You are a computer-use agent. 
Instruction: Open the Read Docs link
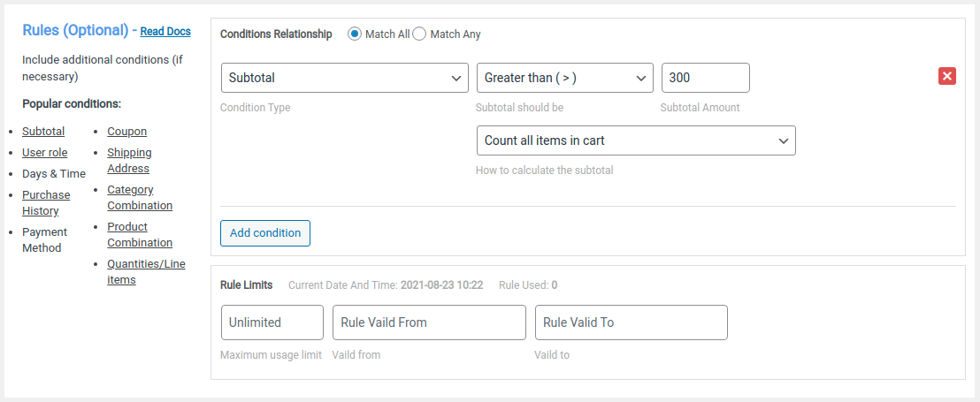pyautogui.click(x=165, y=31)
